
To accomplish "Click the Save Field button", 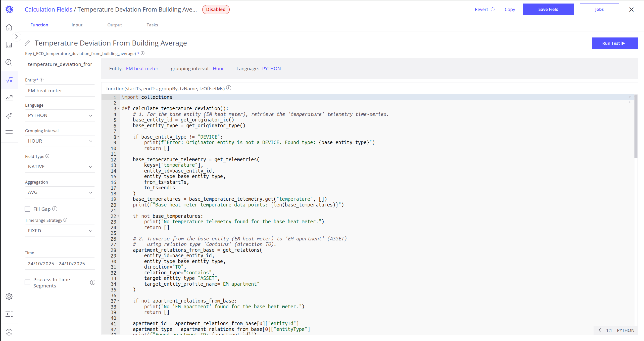I will pos(548,9).
